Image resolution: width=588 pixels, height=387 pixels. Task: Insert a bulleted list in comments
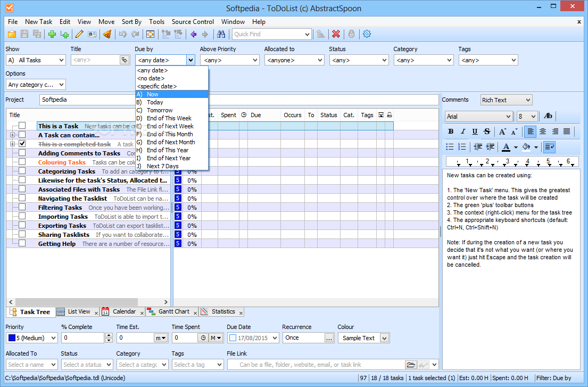pyautogui.click(x=450, y=147)
